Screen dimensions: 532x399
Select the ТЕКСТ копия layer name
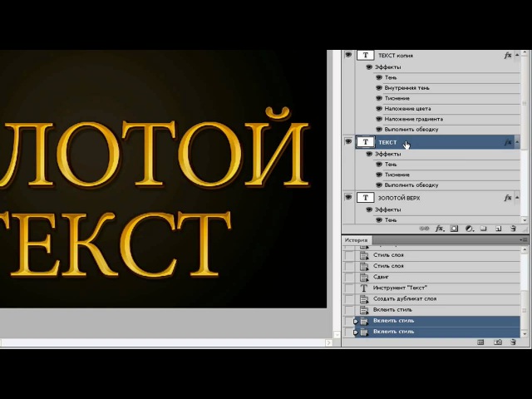coord(396,56)
